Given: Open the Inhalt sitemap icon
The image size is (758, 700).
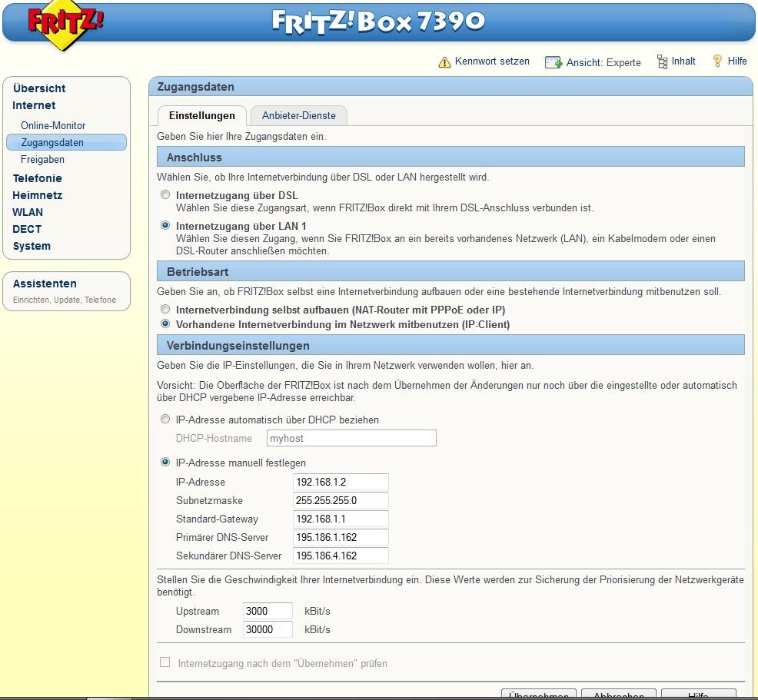Looking at the screenshot, I should [x=662, y=61].
